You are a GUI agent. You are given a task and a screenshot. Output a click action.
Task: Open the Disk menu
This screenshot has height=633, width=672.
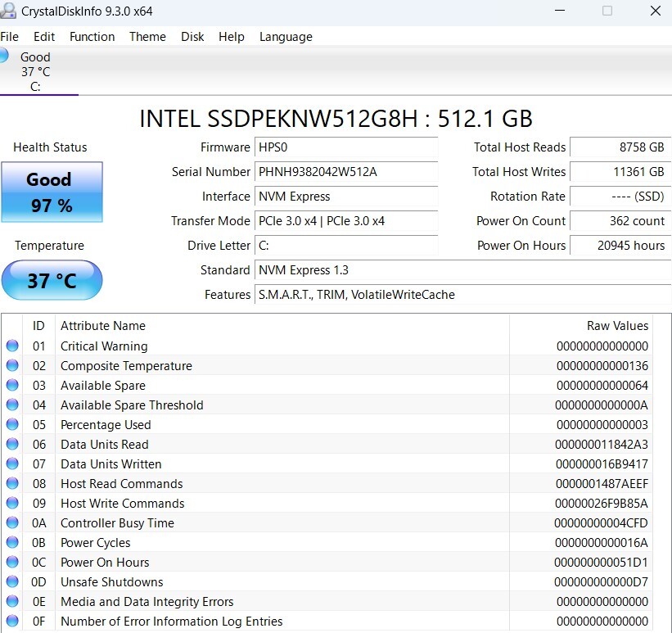[x=192, y=37]
